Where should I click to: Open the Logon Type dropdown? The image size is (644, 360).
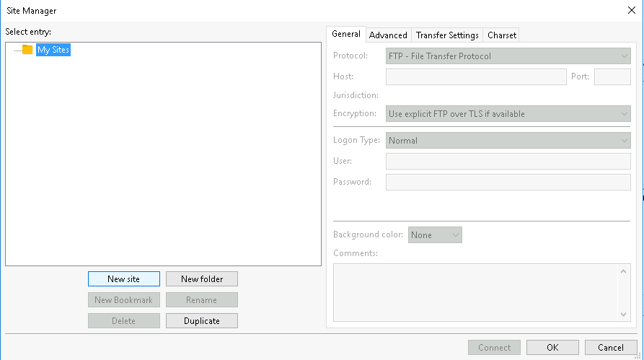click(508, 141)
